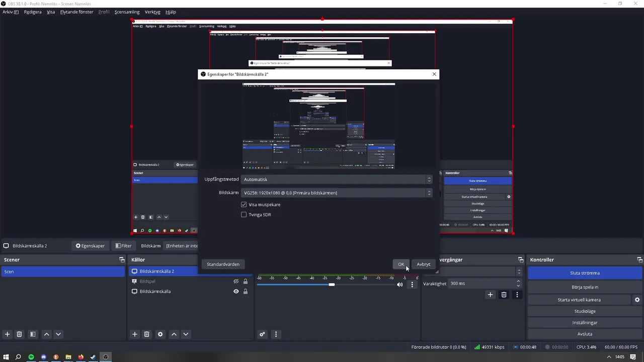Open source properties gear in the Källor toolbar
The height and width of the screenshot is (362, 644).
[x=160, y=334]
